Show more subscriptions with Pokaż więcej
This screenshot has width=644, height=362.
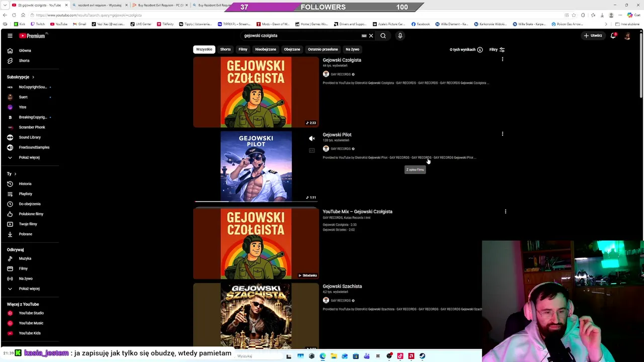(29, 157)
